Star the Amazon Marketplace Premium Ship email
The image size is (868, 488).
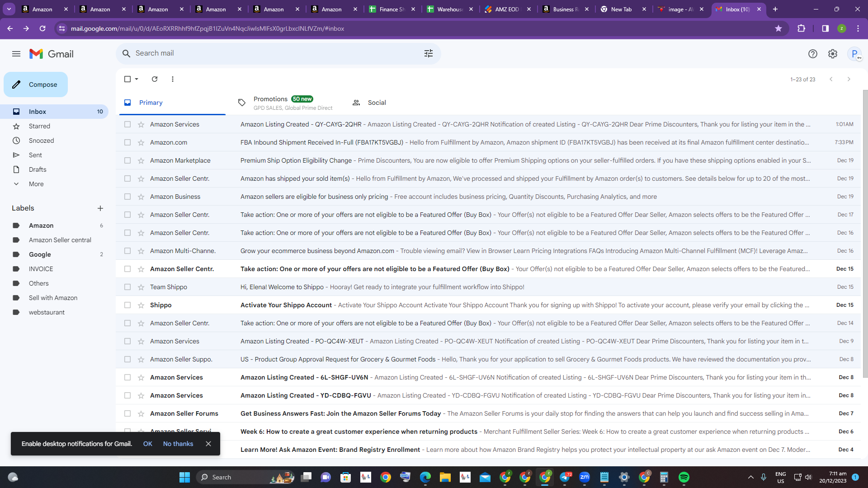pos(141,160)
